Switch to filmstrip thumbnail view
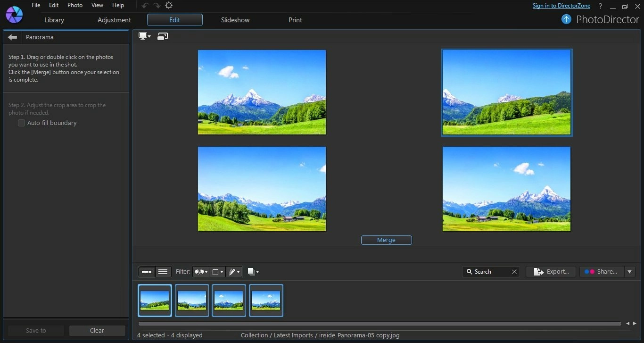Viewport: 644px width, 343px height. [147, 272]
